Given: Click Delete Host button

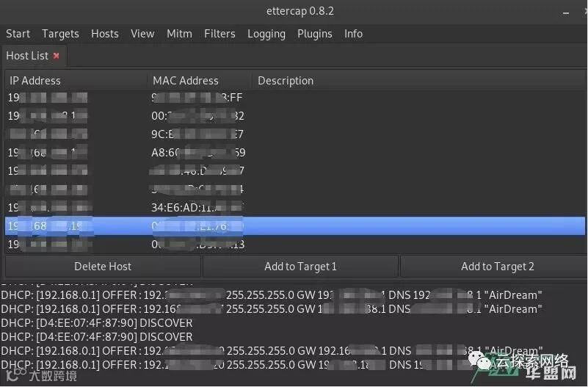Looking at the screenshot, I should click(103, 267).
